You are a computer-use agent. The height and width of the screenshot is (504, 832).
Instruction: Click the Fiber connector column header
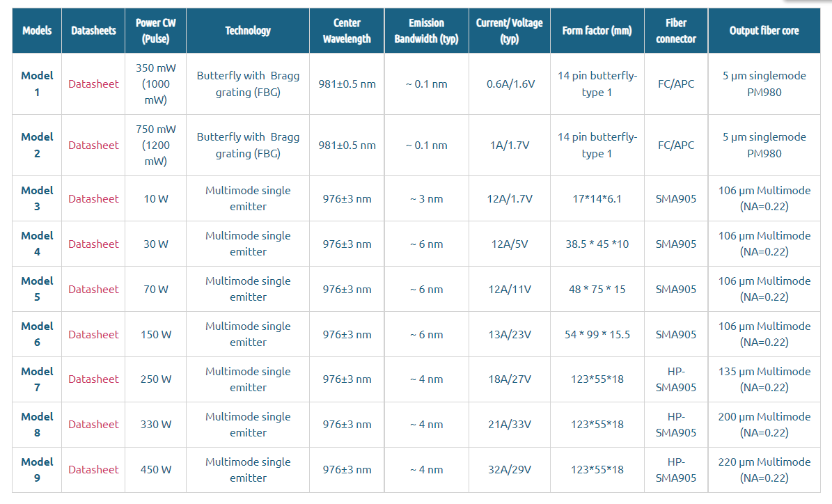click(675, 31)
